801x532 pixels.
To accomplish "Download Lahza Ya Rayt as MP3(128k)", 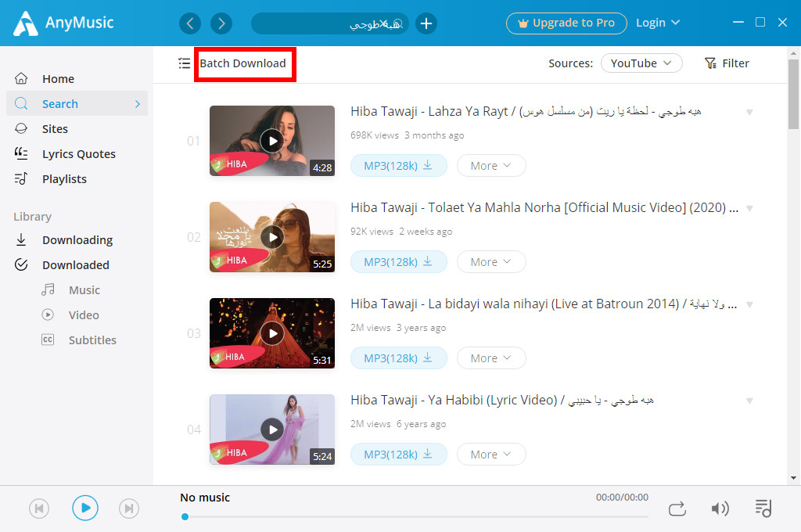I will point(398,166).
